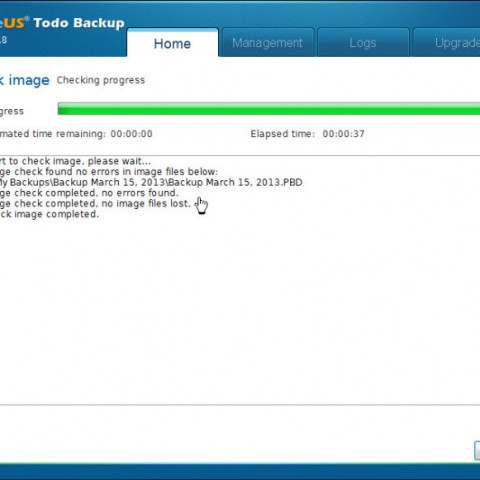Viewport: 480px width, 480px height.
Task: Click the 00:00:37 elapsed time value
Action: pyautogui.click(x=343, y=134)
